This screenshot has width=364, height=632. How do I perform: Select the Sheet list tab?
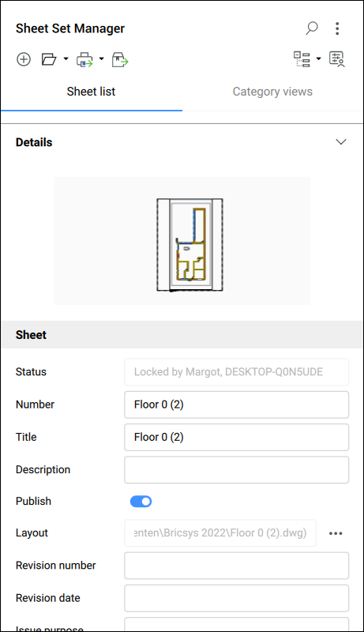coord(91,92)
